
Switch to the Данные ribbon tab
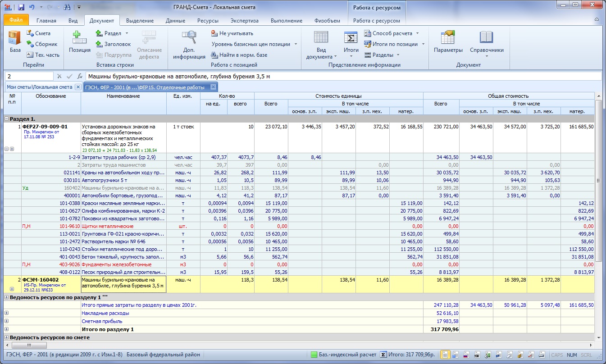[x=175, y=21]
